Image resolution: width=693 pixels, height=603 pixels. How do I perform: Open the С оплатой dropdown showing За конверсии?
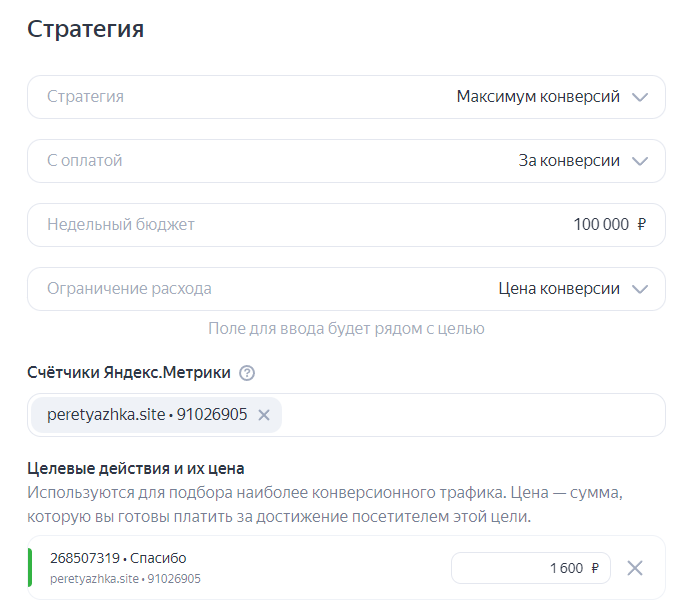[346, 161]
